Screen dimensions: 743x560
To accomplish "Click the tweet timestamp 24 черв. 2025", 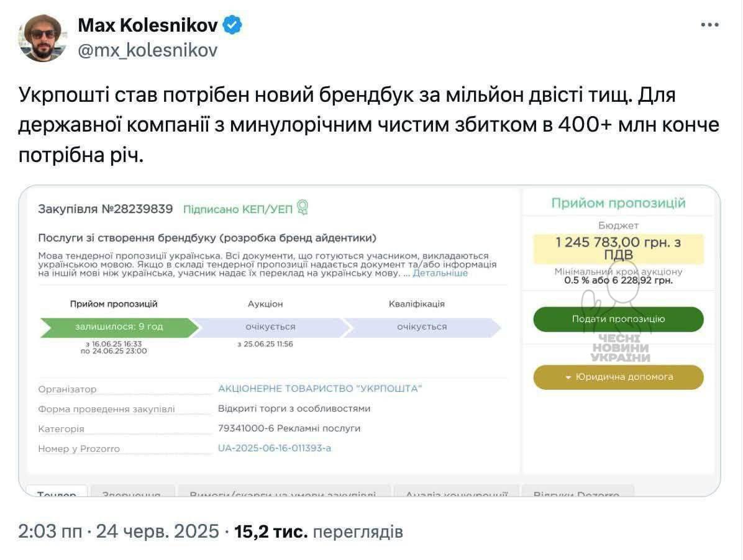I will (119, 532).
